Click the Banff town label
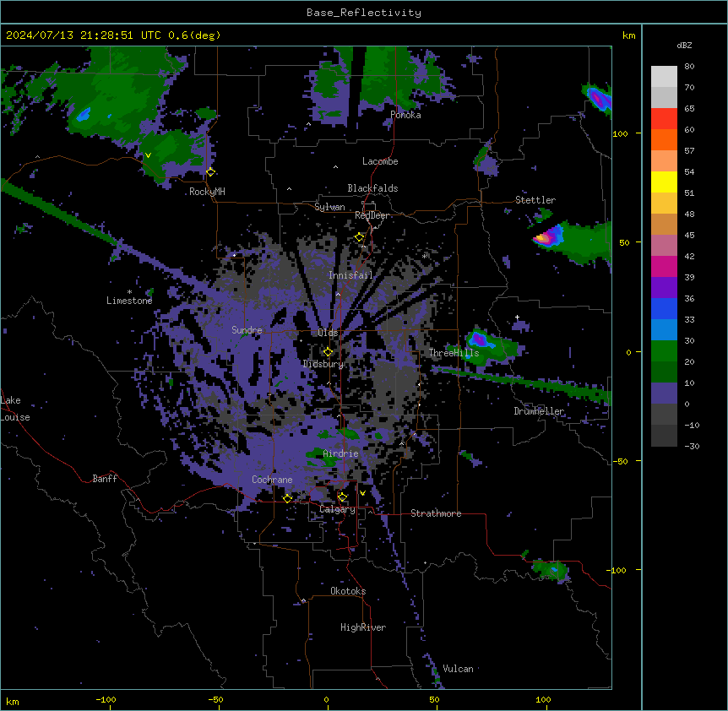 (x=105, y=479)
